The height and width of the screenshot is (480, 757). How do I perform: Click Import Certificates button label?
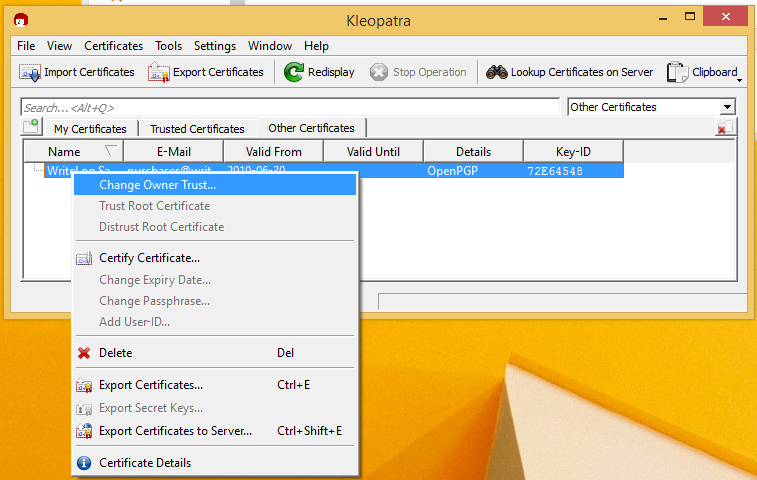[89, 72]
